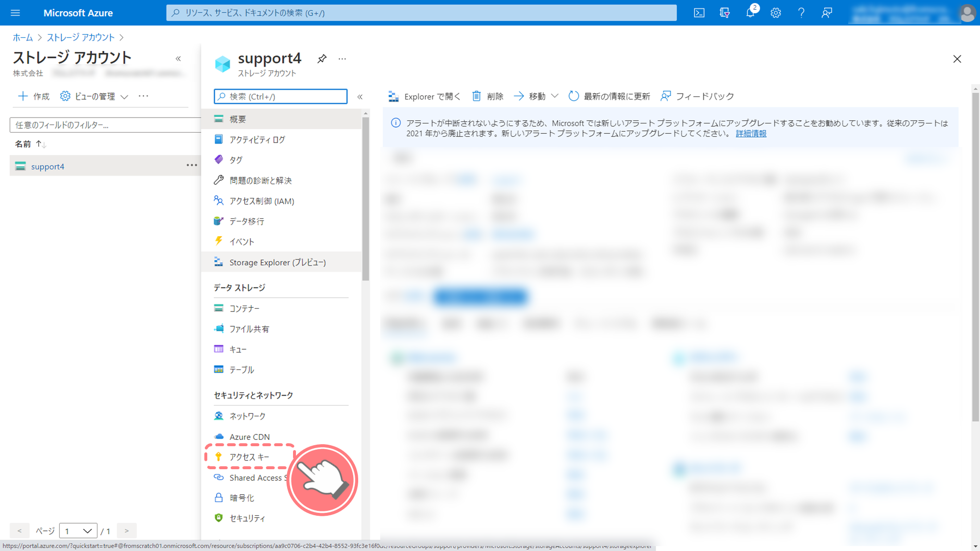The width and height of the screenshot is (980, 551).
Task: Open the page number dropdown
Action: [x=78, y=530]
